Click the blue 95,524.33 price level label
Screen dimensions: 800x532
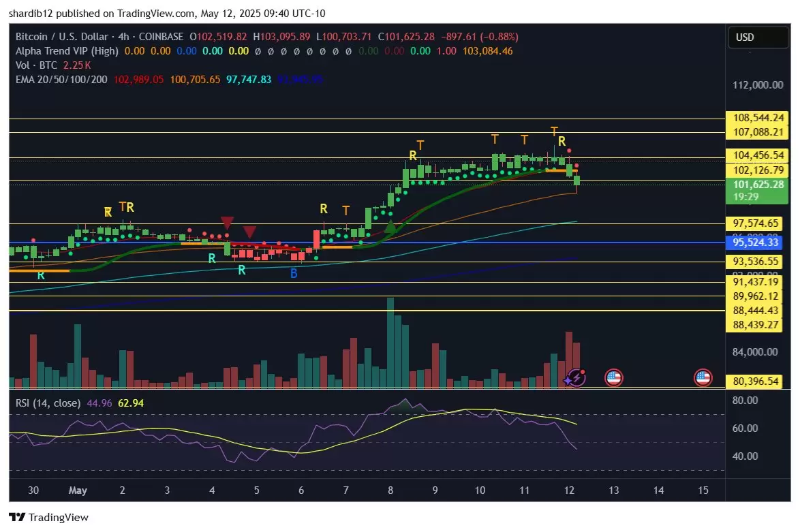[x=755, y=242]
